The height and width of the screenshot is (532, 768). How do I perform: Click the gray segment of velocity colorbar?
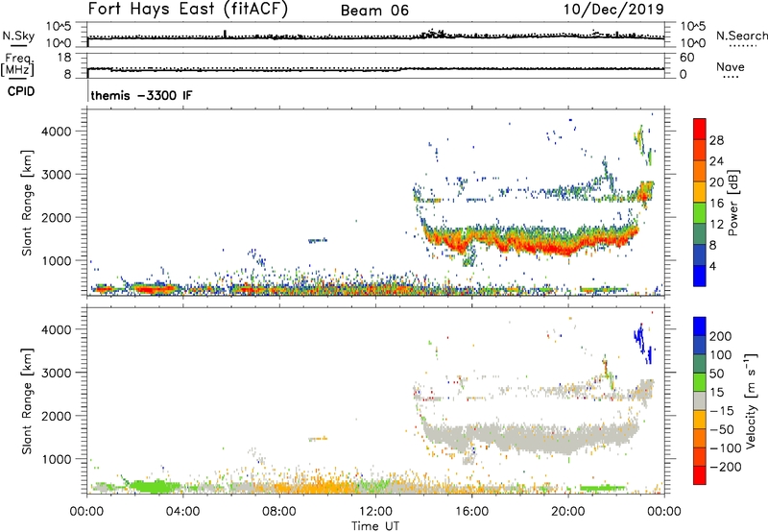point(700,400)
